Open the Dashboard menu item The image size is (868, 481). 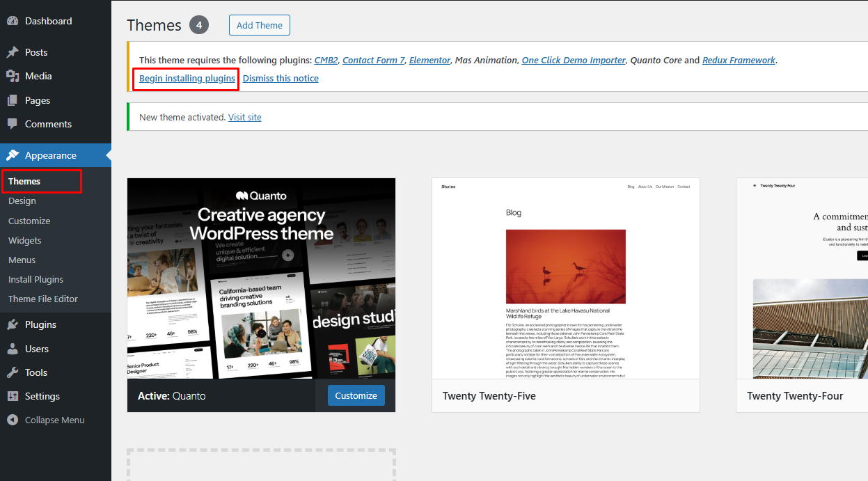click(49, 21)
